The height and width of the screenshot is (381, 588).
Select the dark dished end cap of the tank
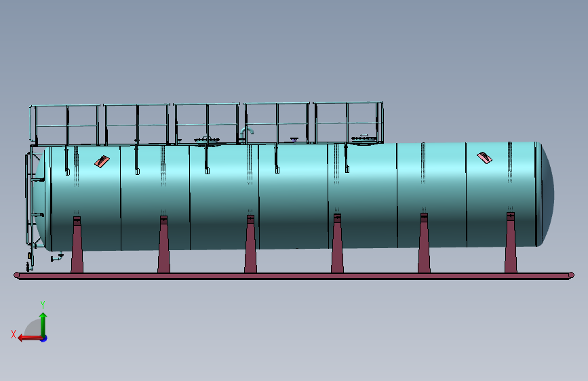pyautogui.click(x=547, y=195)
